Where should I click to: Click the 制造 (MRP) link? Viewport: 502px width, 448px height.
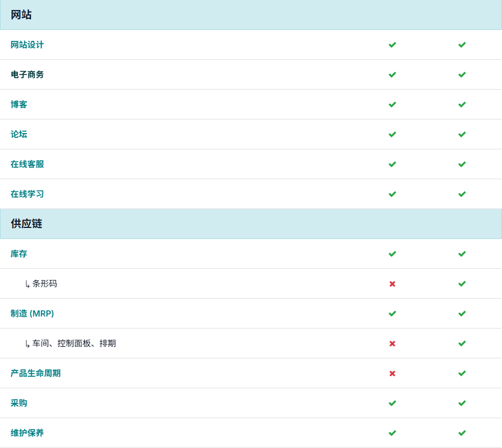pyautogui.click(x=32, y=314)
